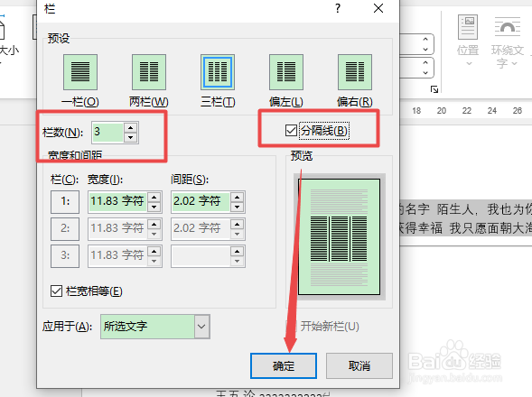Toggle the 栏宽相等(E) checkbox
This screenshot has width=532, height=397.
(x=56, y=291)
